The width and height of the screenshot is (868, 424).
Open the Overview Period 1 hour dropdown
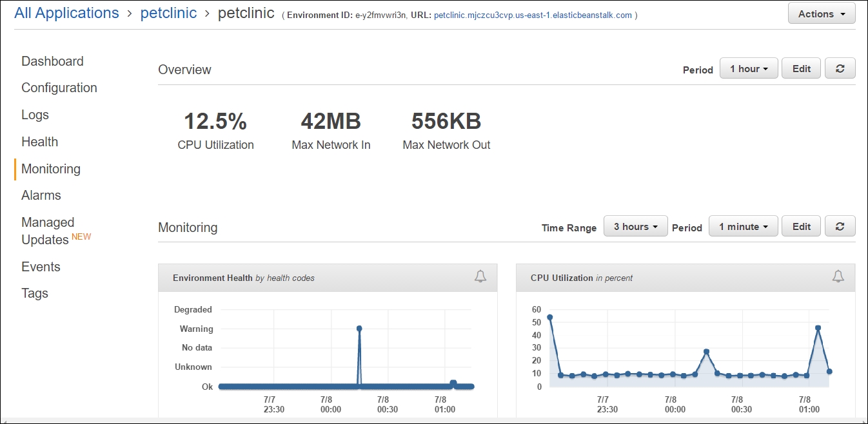[x=749, y=68]
